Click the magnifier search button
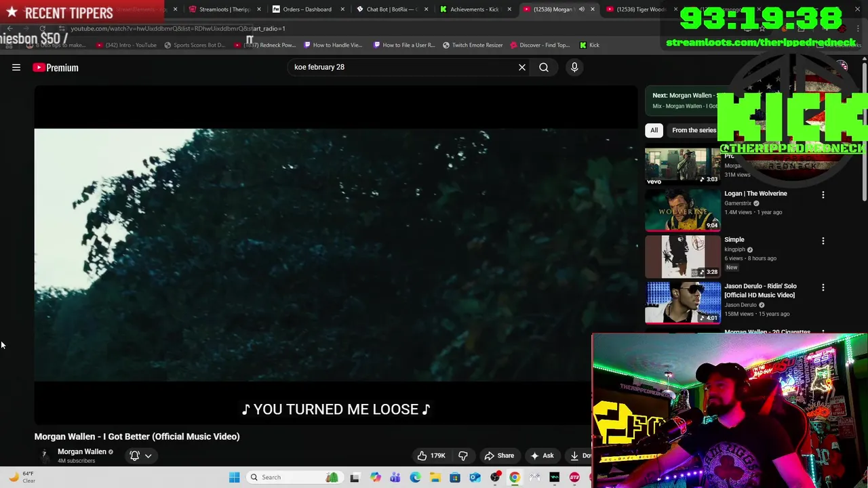Viewport: 868px width, 488px height. (544, 67)
